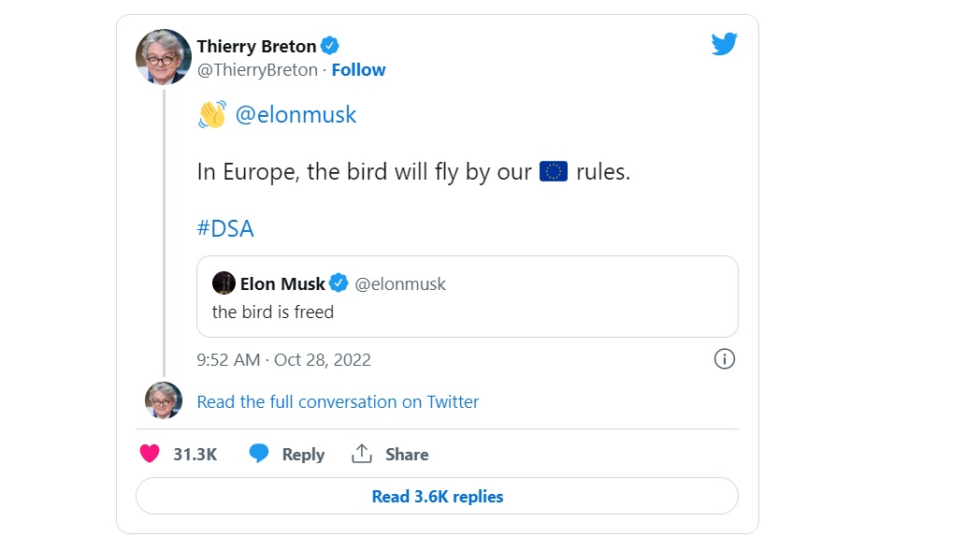The image size is (980, 537).
Task: Click Elon Musk's verified badge
Action: (339, 283)
